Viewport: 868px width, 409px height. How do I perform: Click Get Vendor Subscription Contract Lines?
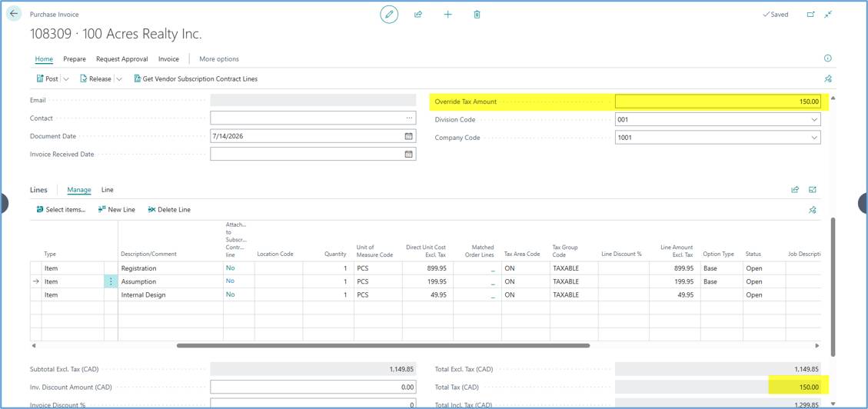coord(196,78)
